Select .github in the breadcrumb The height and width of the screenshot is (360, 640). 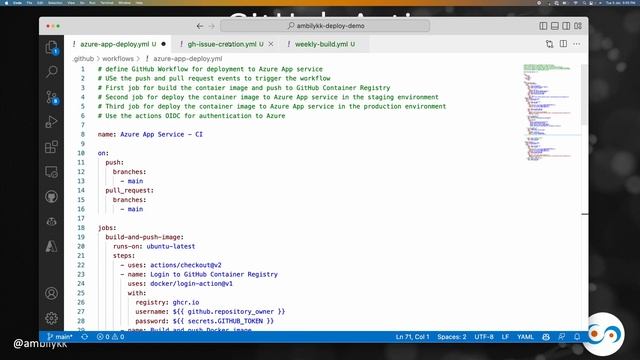coord(83,59)
